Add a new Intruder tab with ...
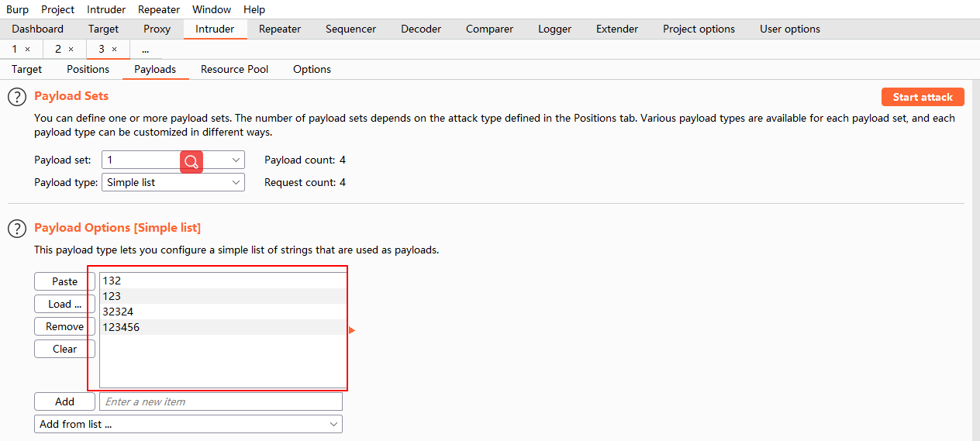This screenshot has width=980, height=441. pyautogui.click(x=145, y=49)
